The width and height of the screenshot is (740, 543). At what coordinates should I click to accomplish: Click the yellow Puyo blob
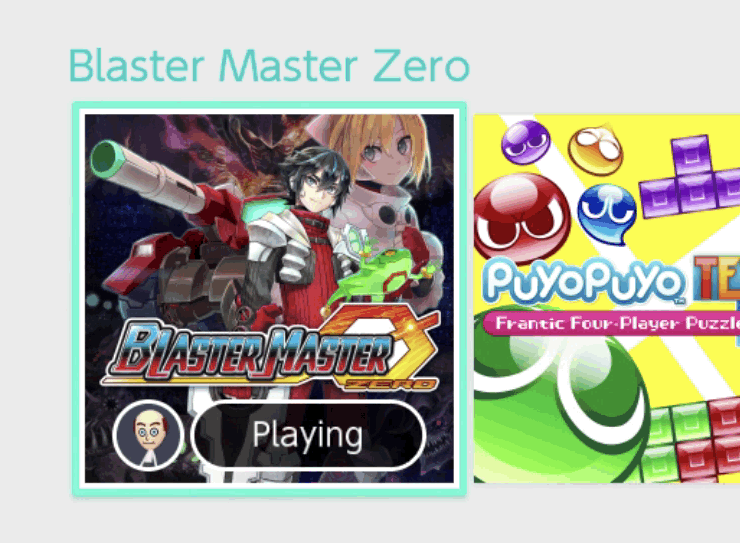(x=596, y=149)
